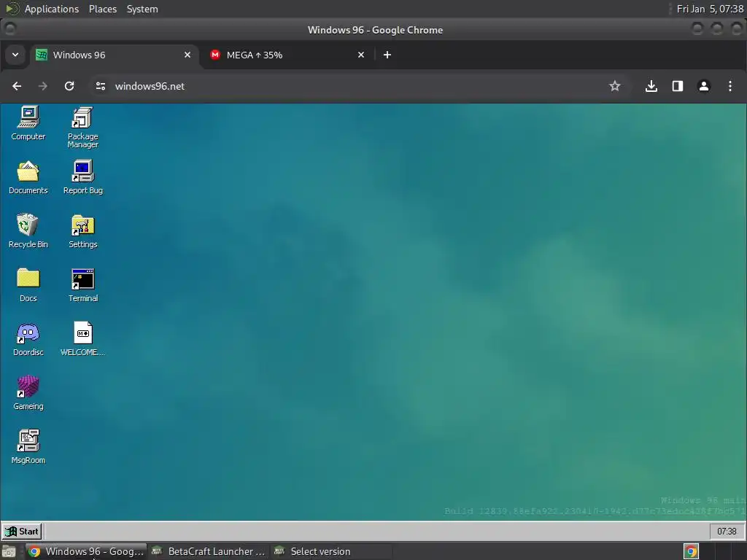Image resolution: width=747 pixels, height=560 pixels.
Task: Close the Windows 96 tab
Action: tap(187, 55)
